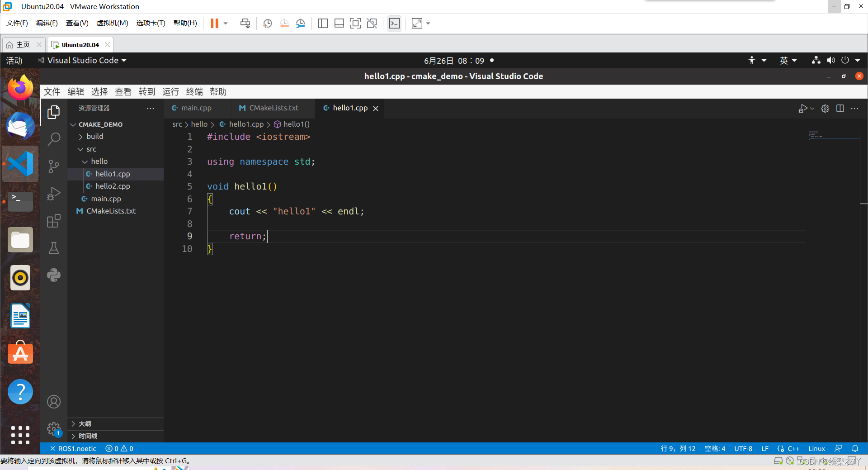Open Visual Studio Code app menu dropdown

[82, 61]
